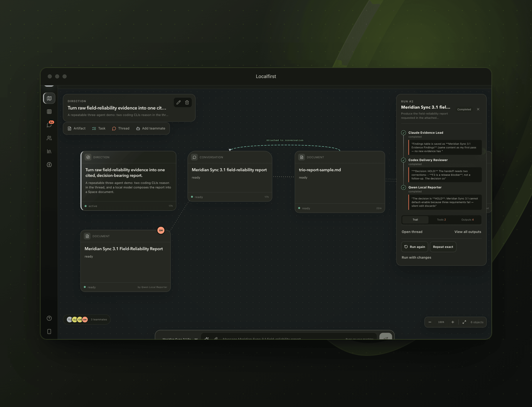
Task: Open the 3 teammates pill
Action: (x=87, y=319)
